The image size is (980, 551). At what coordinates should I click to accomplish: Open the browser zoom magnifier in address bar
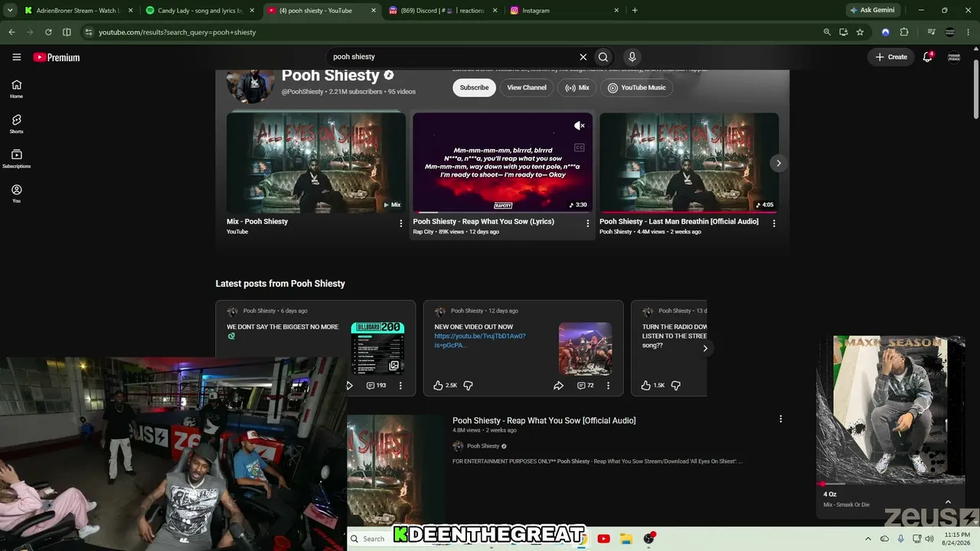tap(827, 32)
